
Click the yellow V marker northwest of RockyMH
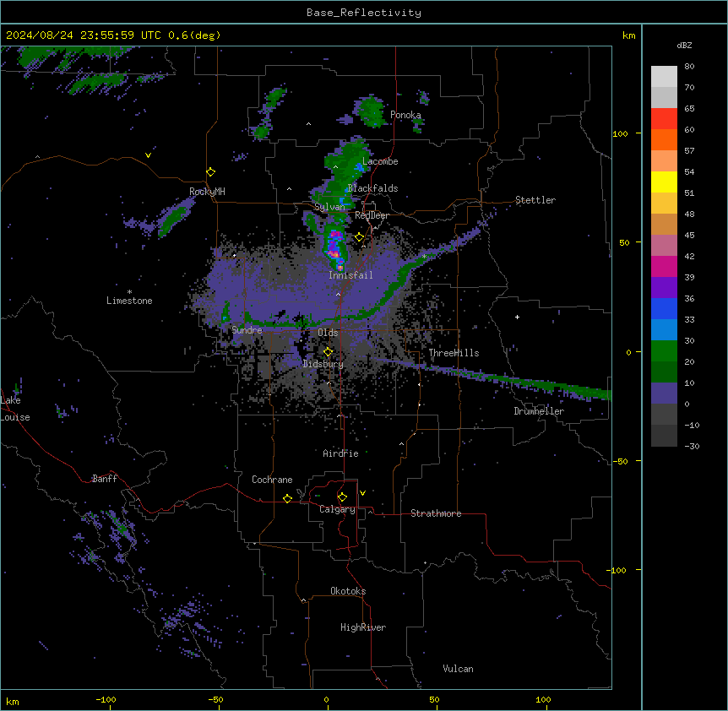pyautogui.click(x=148, y=155)
